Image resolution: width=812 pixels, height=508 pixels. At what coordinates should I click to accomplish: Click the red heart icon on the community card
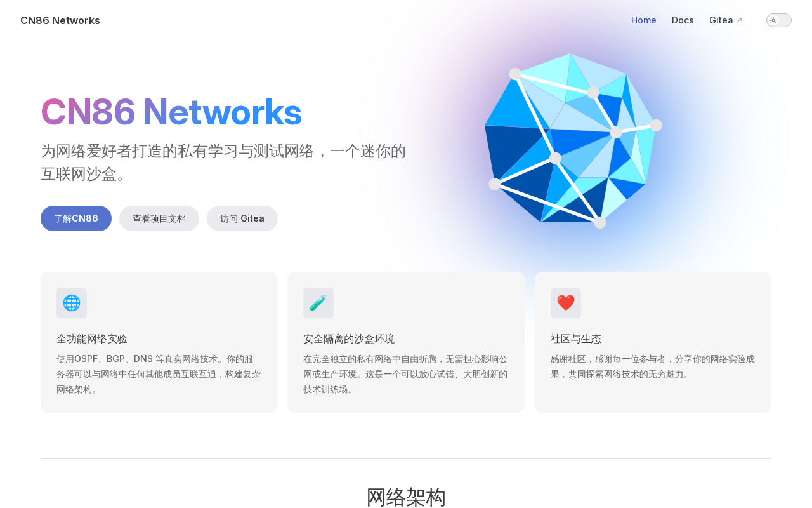tap(566, 303)
